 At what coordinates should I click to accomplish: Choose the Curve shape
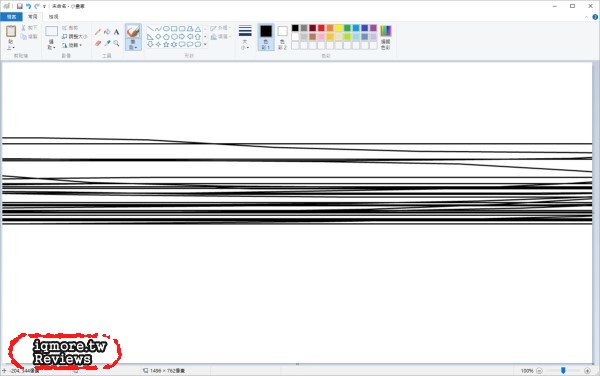coord(158,29)
